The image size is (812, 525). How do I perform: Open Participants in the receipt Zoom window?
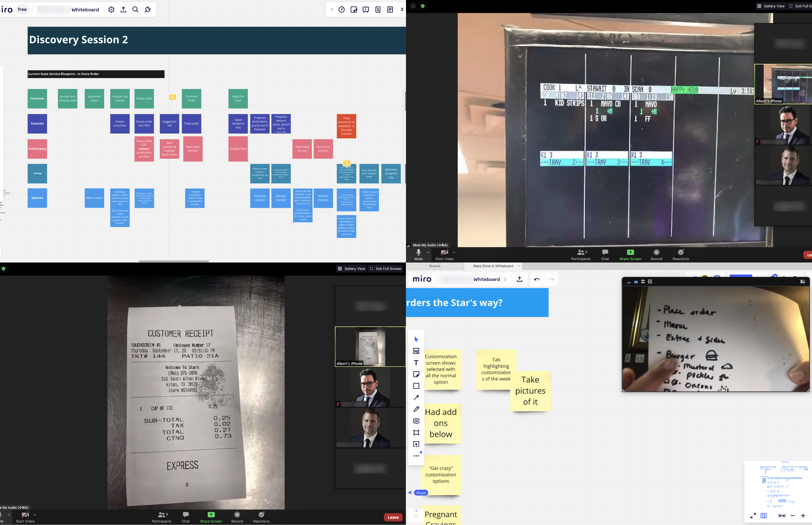[x=162, y=517]
